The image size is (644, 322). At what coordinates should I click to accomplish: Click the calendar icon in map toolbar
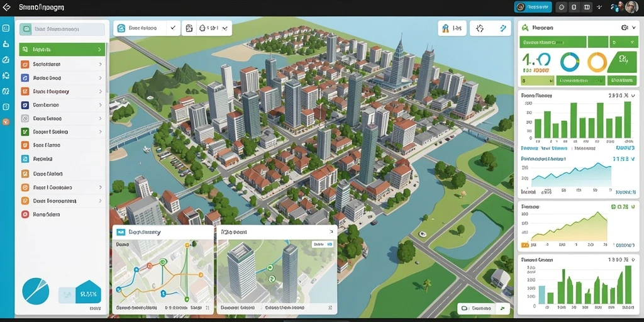tap(189, 28)
